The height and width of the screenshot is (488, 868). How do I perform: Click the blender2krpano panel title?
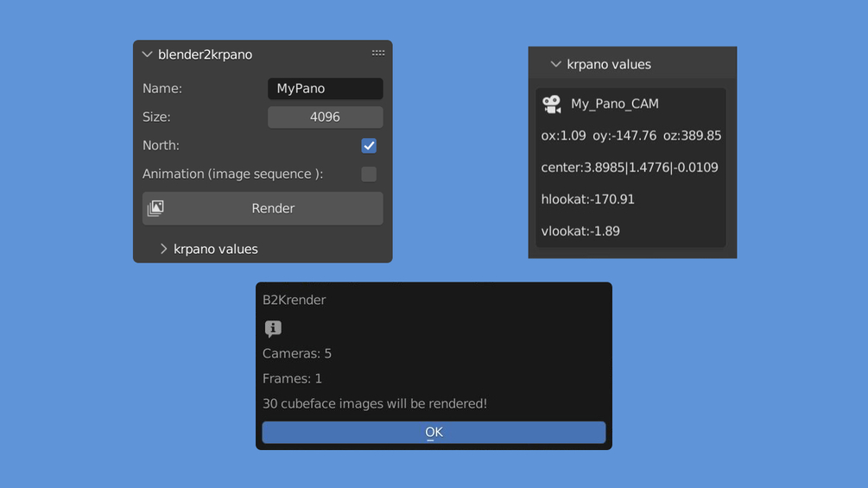[x=206, y=54]
